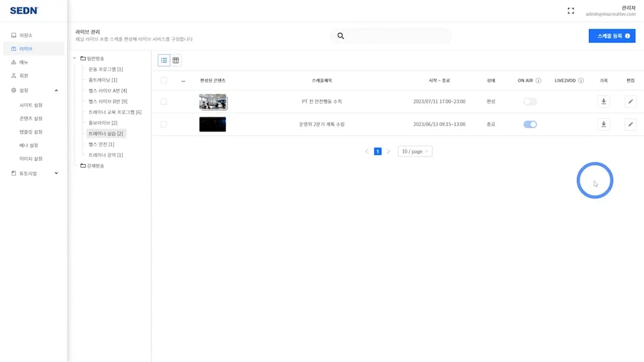The width and height of the screenshot is (644, 362).
Task: Click the search magnifier icon
Action: pos(341,36)
